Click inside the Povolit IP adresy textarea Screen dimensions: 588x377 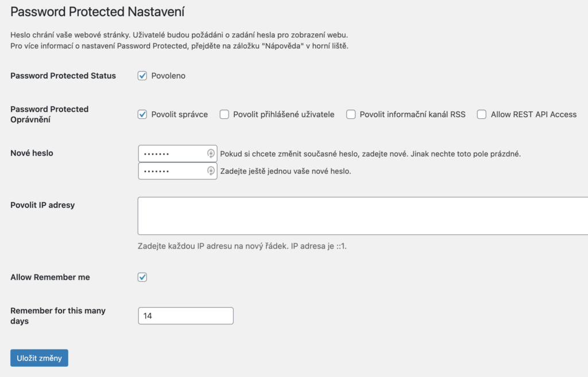[x=363, y=216]
